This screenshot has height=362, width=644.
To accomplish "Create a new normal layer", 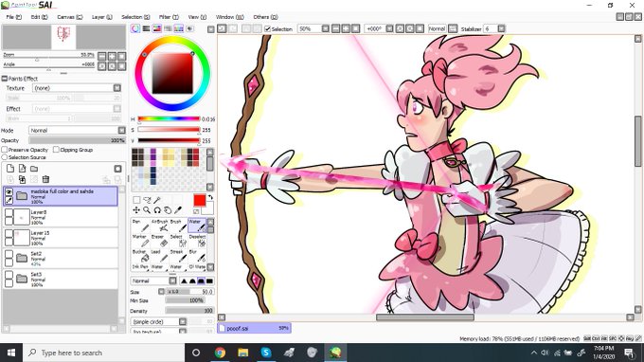I will click(x=10, y=169).
